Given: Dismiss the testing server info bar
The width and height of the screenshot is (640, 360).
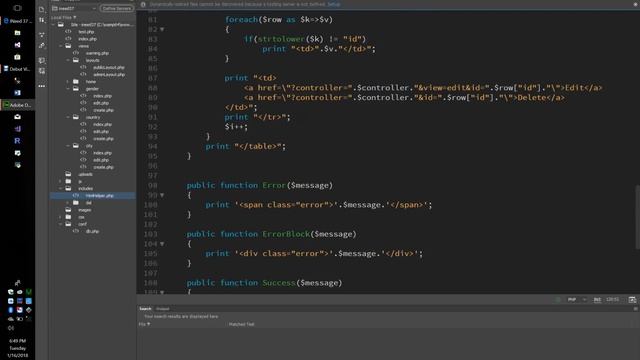Looking at the screenshot, I should point(636,4).
